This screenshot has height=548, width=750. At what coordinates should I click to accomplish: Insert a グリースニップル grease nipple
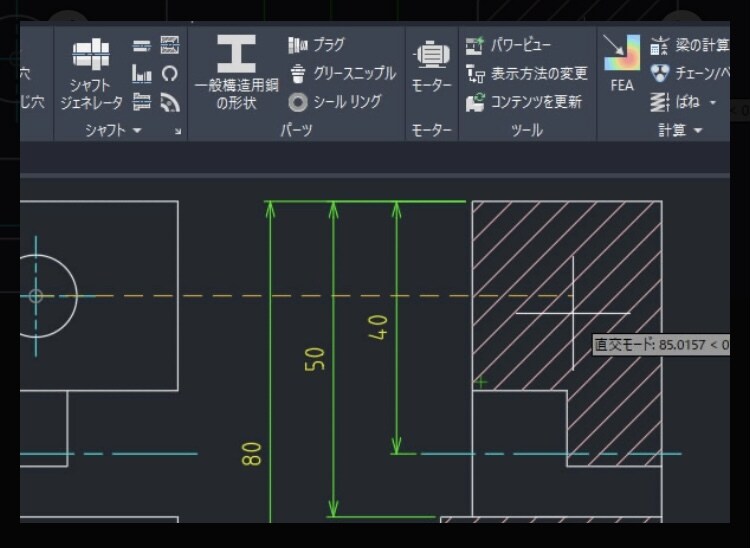342,73
